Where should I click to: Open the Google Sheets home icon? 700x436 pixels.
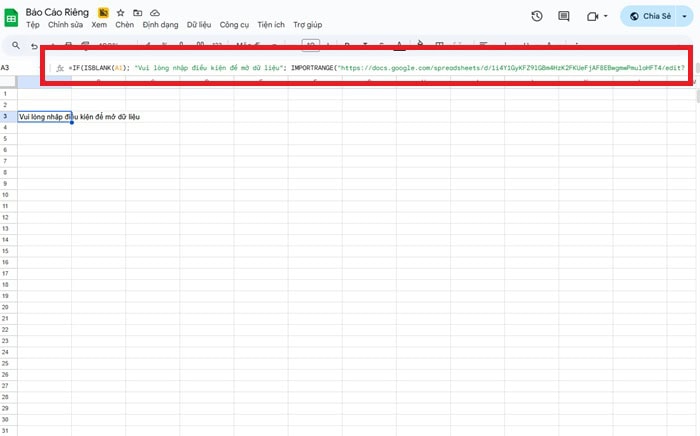click(x=13, y=17)
